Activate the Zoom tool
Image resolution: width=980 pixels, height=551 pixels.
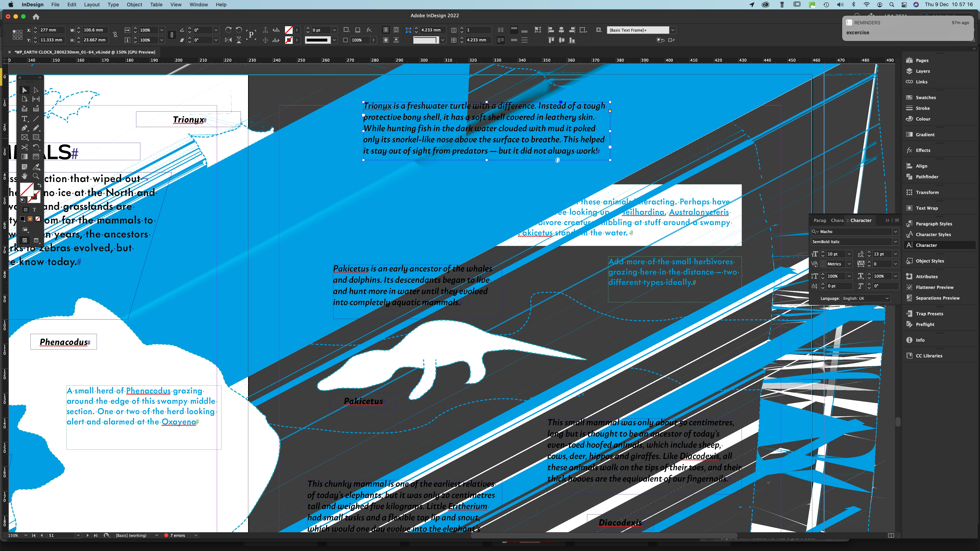point(36,176)
